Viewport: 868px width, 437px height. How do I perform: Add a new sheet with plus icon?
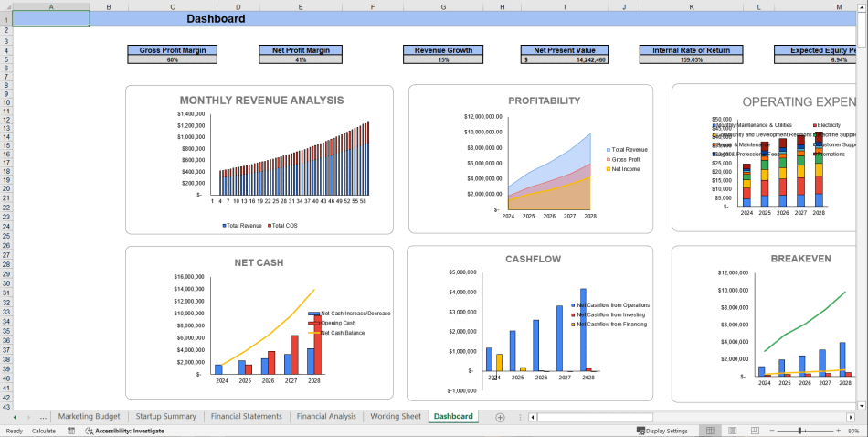point(500,417)
